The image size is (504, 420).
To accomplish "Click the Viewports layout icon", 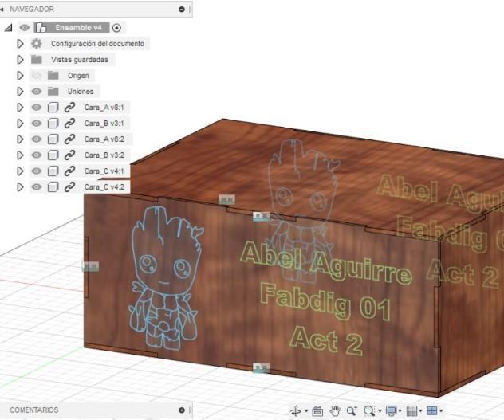I will 432,410.
